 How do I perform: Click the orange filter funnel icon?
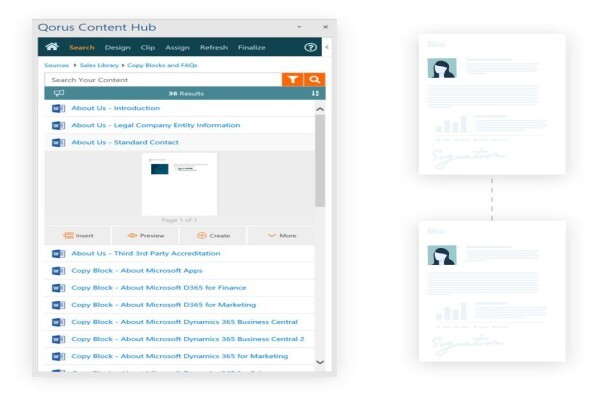[293, 80]
